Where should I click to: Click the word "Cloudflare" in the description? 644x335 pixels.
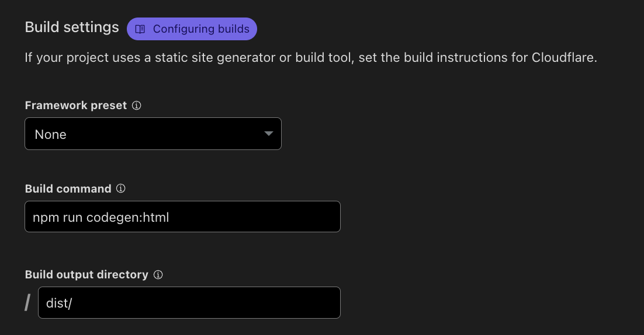coord(563,58)
